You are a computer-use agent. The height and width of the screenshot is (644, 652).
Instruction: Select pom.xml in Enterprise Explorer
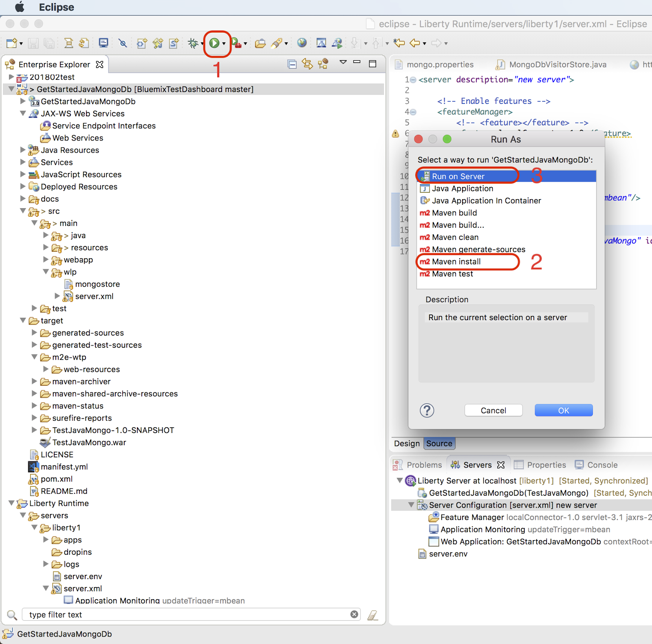pos(57,479)
